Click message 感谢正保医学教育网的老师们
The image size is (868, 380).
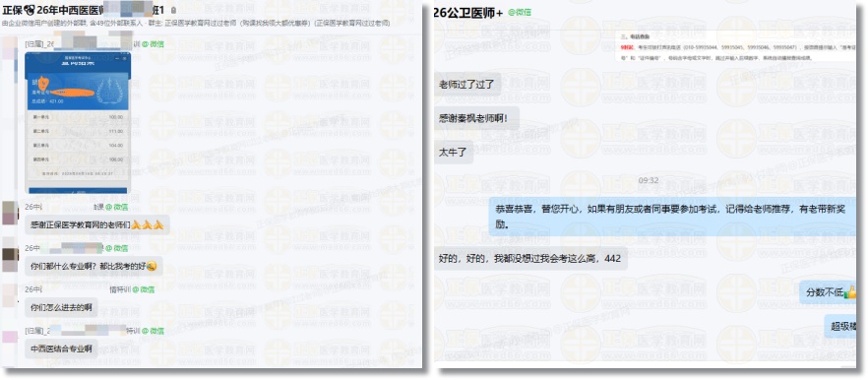pos(96,224)
